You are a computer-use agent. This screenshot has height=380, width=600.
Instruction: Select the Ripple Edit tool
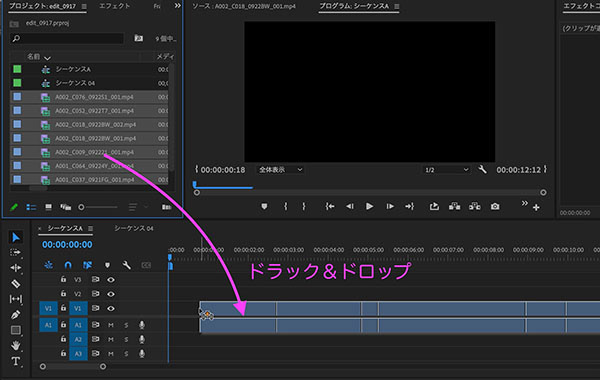click(15, 268)
